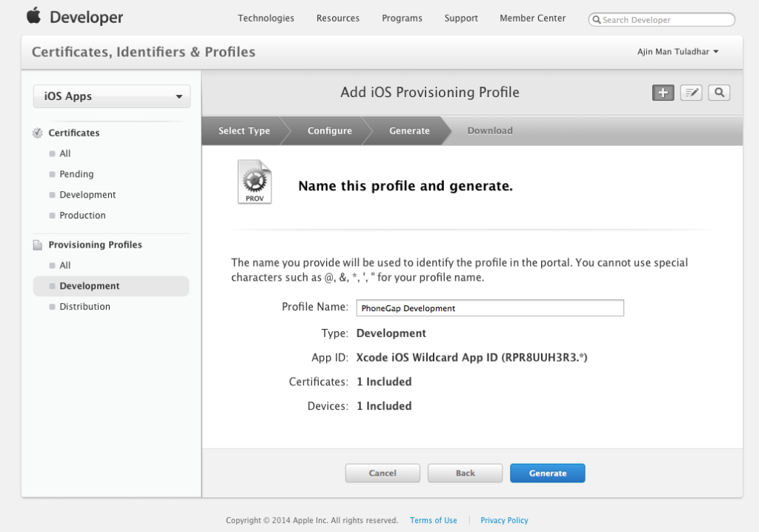Click the Certificates '1 Included' value

tap(384, 382)
